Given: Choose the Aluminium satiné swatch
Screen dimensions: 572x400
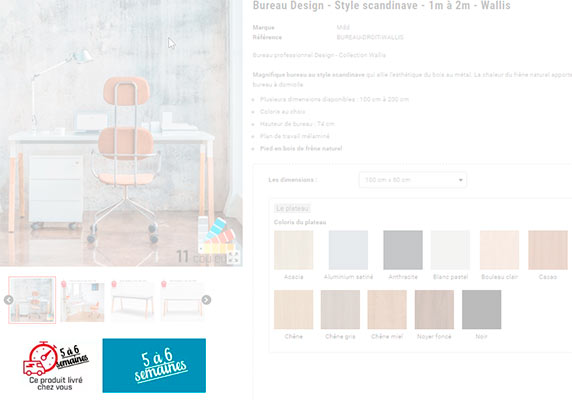Looking at the screenshot, I should click(x=348, y=250).
